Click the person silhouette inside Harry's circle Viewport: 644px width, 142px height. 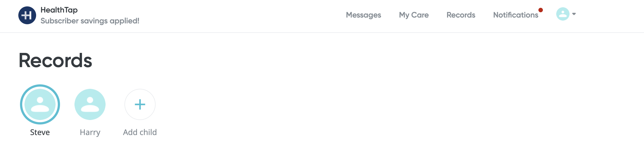(x=90, y=104)
